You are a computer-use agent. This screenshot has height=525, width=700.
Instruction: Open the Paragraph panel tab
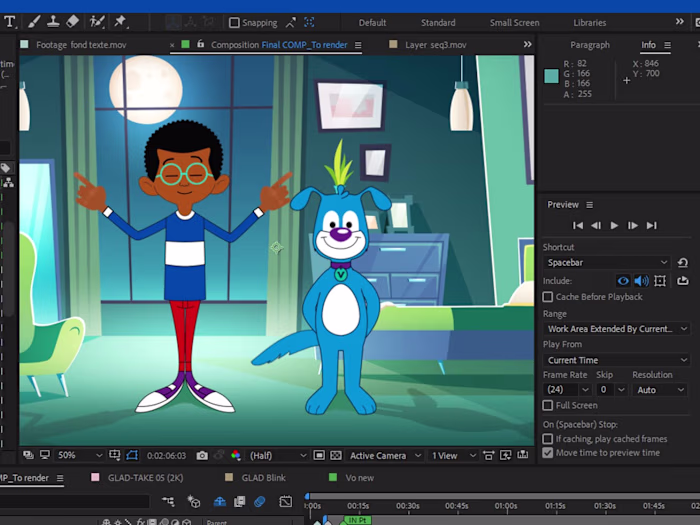(589, 45)
